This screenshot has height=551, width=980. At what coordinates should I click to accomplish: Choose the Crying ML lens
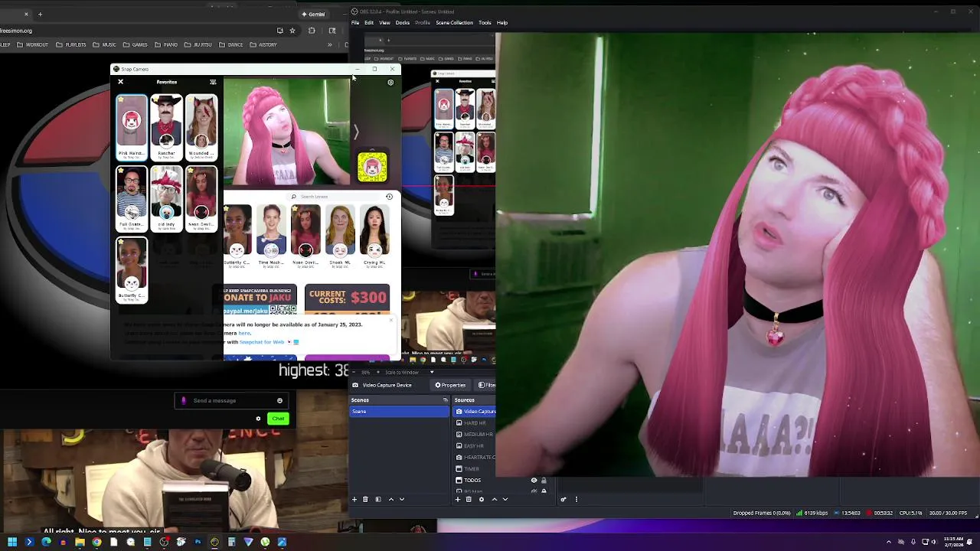click(x=374, y=236)
